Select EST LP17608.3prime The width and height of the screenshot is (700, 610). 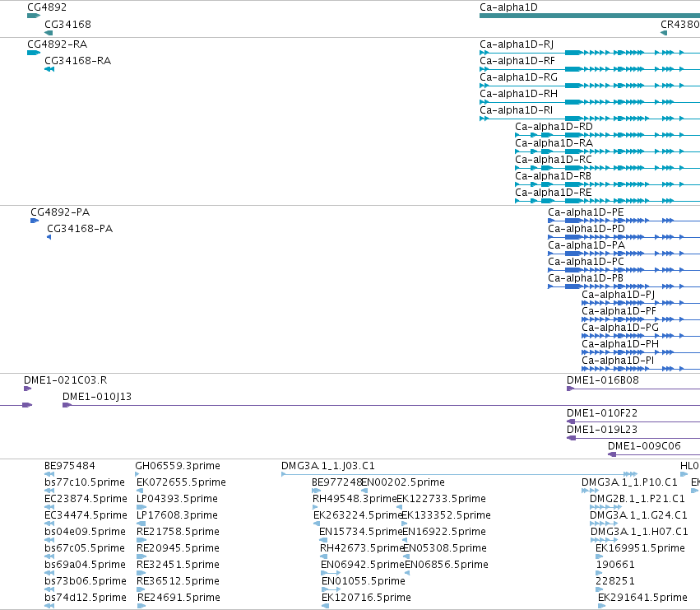[141, 524]
